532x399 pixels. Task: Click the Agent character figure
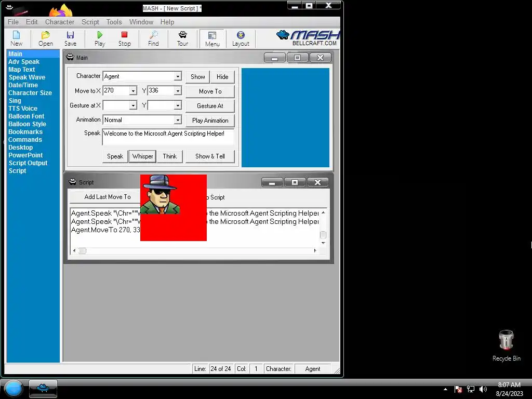(x=160, y=194)
